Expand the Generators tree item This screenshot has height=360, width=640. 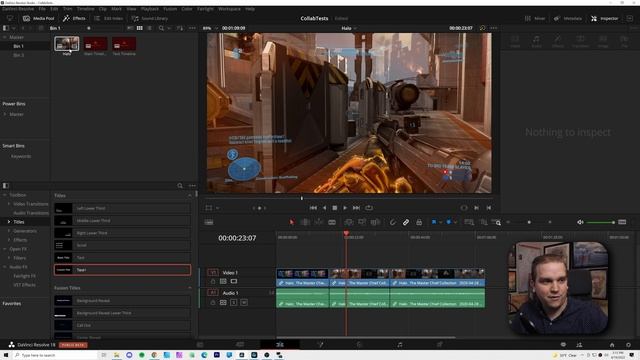9,231
